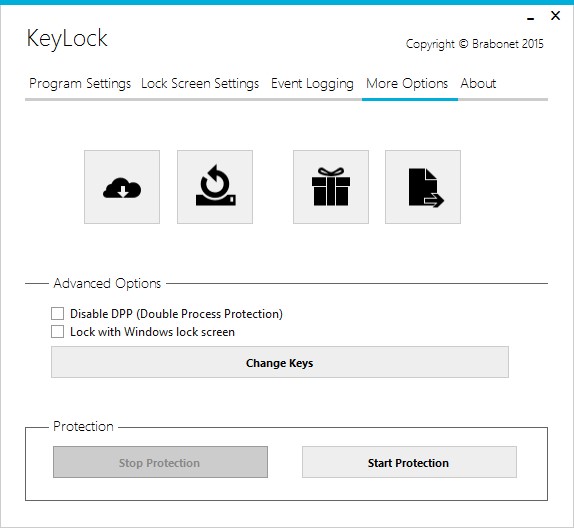574x528 pixels.
Task: Click the greyed Stop Protection button
Action: (160, 462)
